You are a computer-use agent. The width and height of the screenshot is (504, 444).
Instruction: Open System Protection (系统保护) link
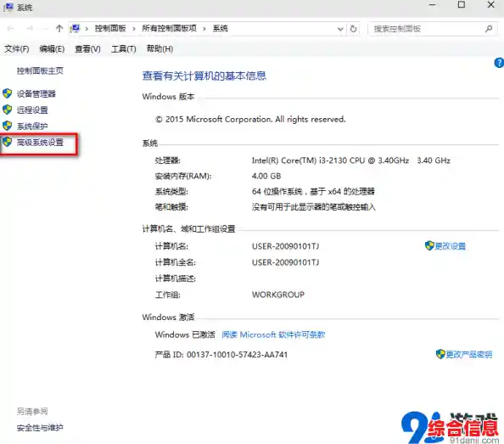point(32,126)
